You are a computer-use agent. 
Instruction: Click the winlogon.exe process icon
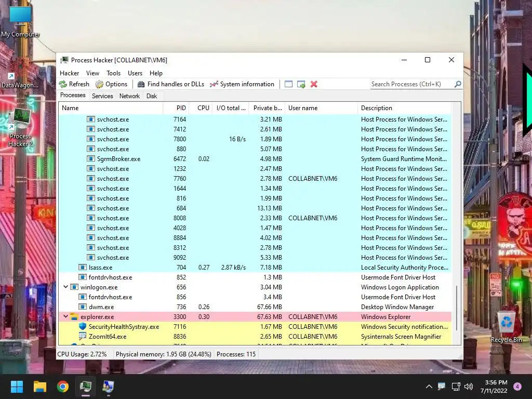(x=74, y=287)
